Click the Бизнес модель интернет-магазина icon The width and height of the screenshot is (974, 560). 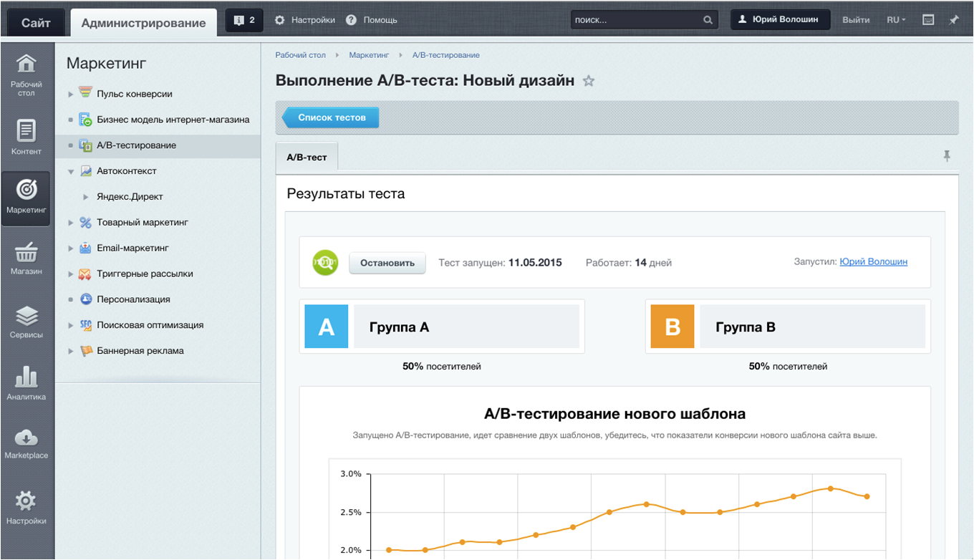pyautogui.click(x=85, y=120)
